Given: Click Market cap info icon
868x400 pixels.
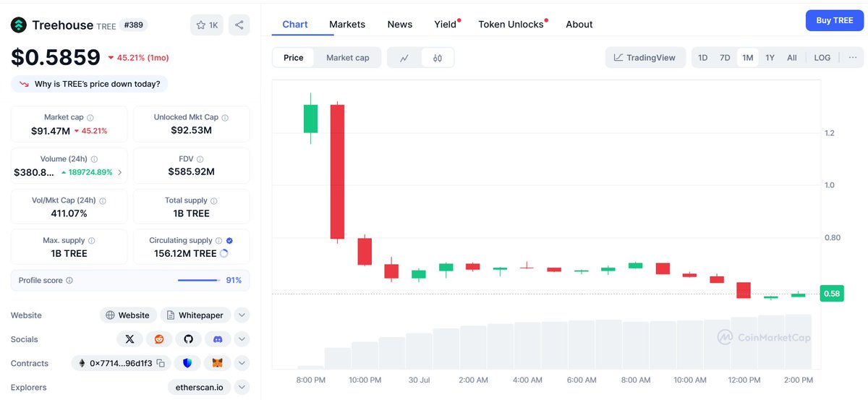Looking at the screenshot, I should [90, 117].
